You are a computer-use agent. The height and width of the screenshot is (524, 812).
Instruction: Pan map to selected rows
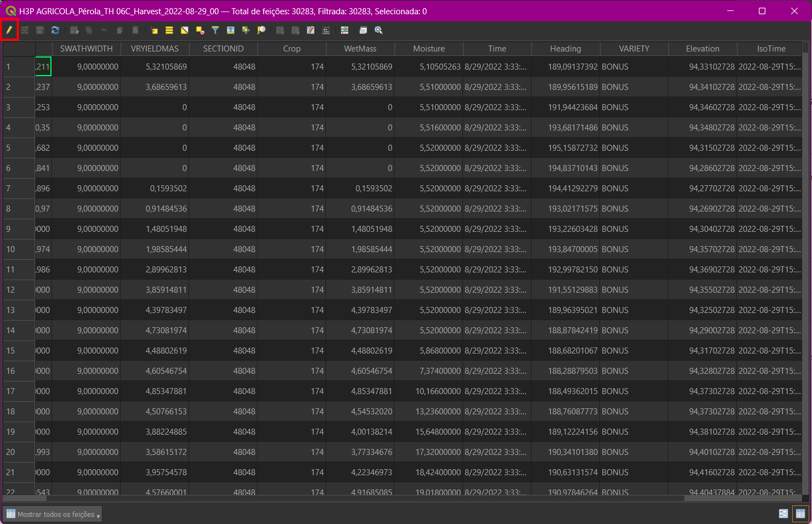[x=246, y=30]
